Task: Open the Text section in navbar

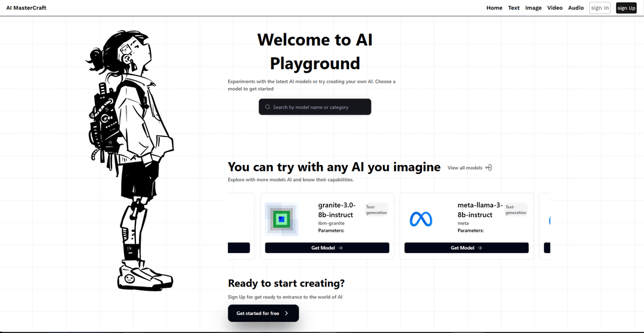Action: 513,8
